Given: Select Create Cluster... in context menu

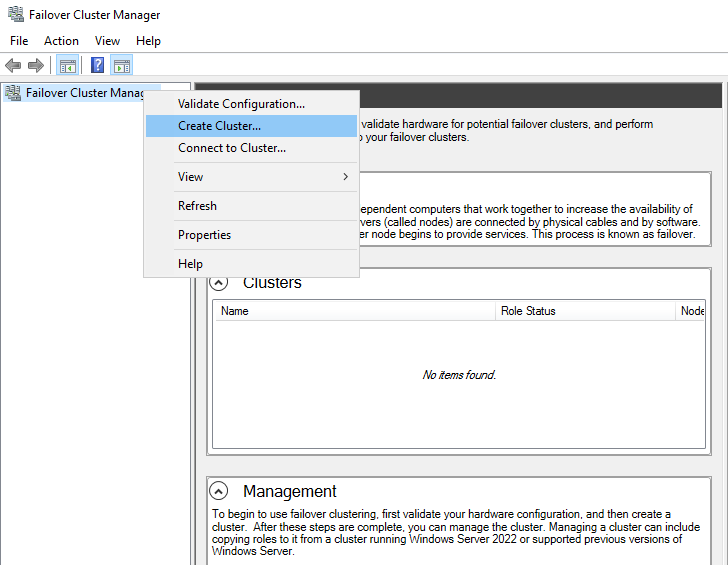Looking at the screenshot, I should tap(251, 126).
